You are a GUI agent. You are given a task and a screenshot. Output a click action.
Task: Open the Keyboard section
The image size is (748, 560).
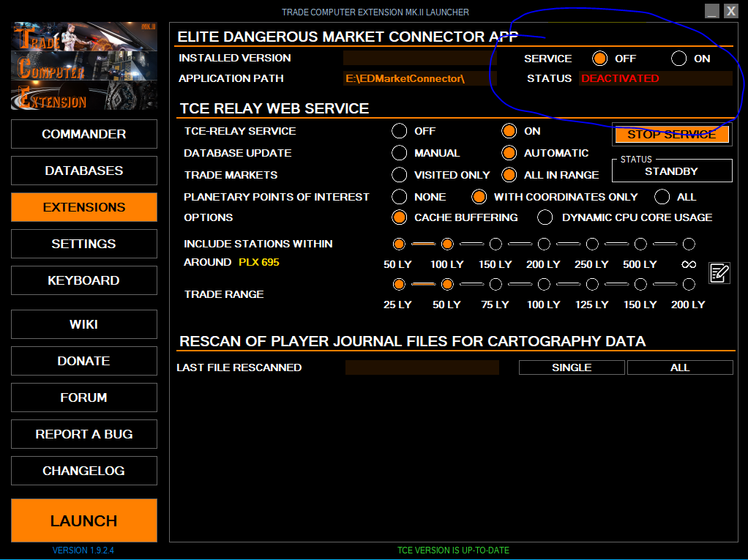(84, 280)
